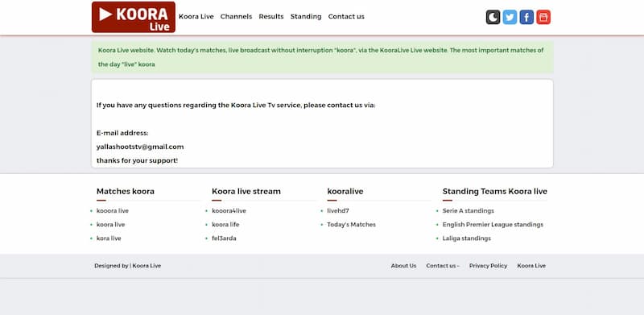The width and height of the screenshot is (644, 315).
Task: Open the kooora4live link
Action: 229,210
